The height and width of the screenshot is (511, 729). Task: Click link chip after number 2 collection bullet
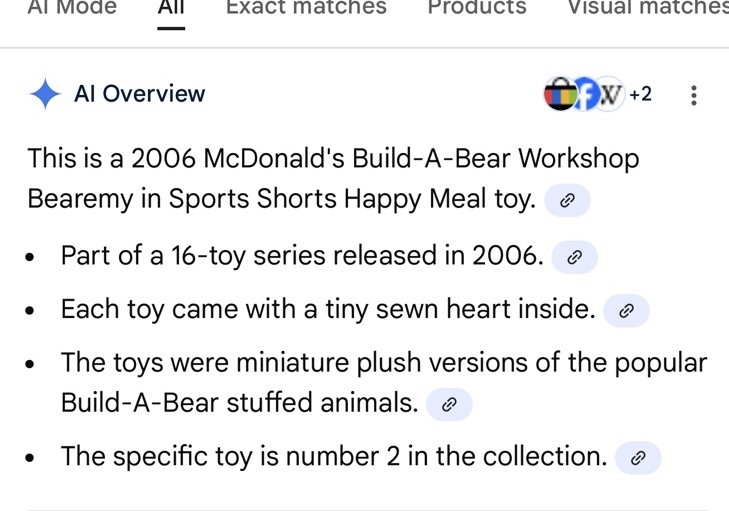(638, 458)
